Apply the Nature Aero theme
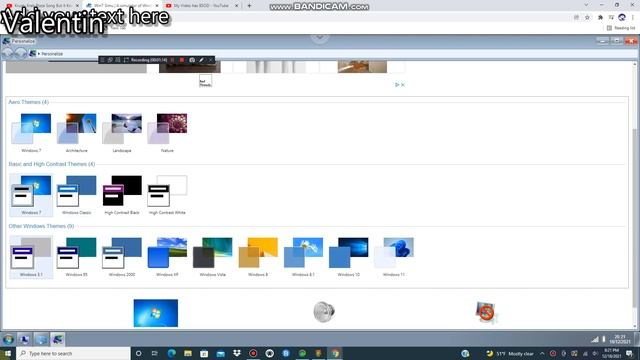The width and height of the screenshot is (640, 360). (x=167, y=133)
